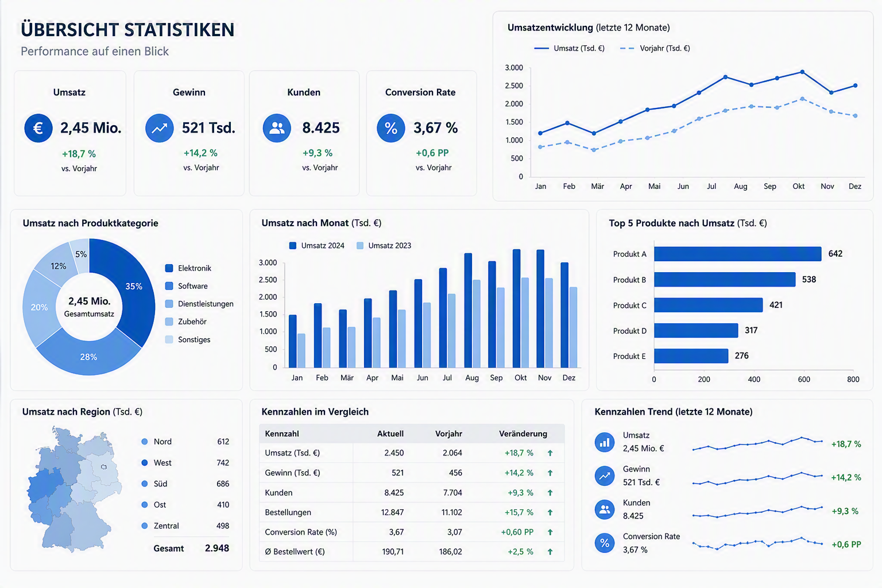Sort by the Veränderung column header

pyautogui.click(x=523, y=434)
